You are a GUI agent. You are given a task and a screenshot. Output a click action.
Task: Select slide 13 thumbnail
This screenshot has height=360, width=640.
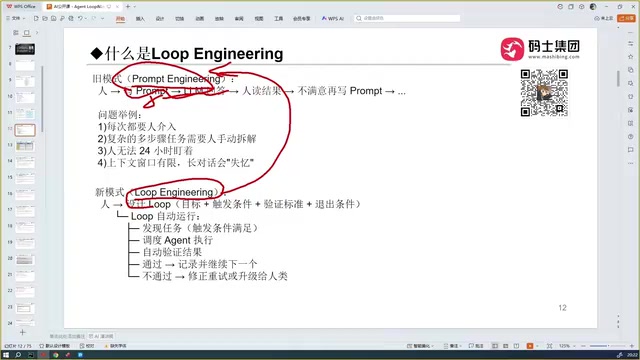point(25,146)
